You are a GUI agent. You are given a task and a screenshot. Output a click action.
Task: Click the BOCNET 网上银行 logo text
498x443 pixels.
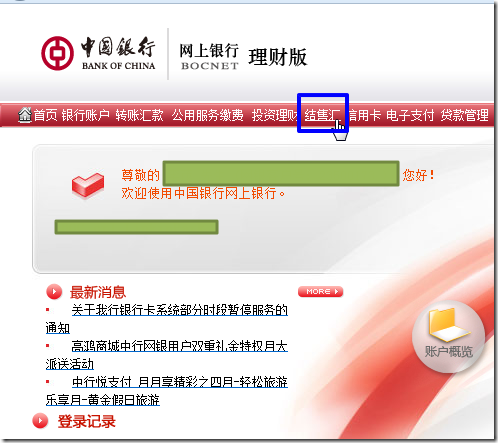[209, 56]
